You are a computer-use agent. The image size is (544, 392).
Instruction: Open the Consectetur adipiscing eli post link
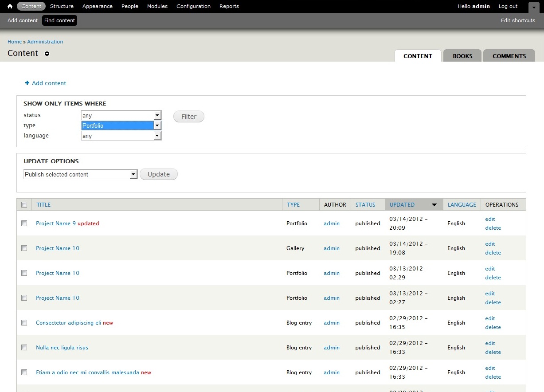pyautogui.click(x=68, y=323)
